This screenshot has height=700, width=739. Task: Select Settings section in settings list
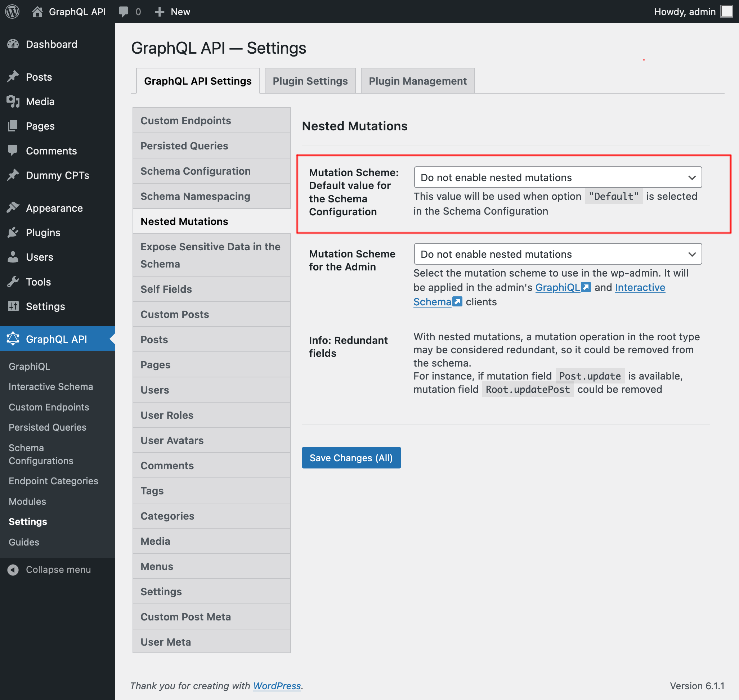pos(212,591)
